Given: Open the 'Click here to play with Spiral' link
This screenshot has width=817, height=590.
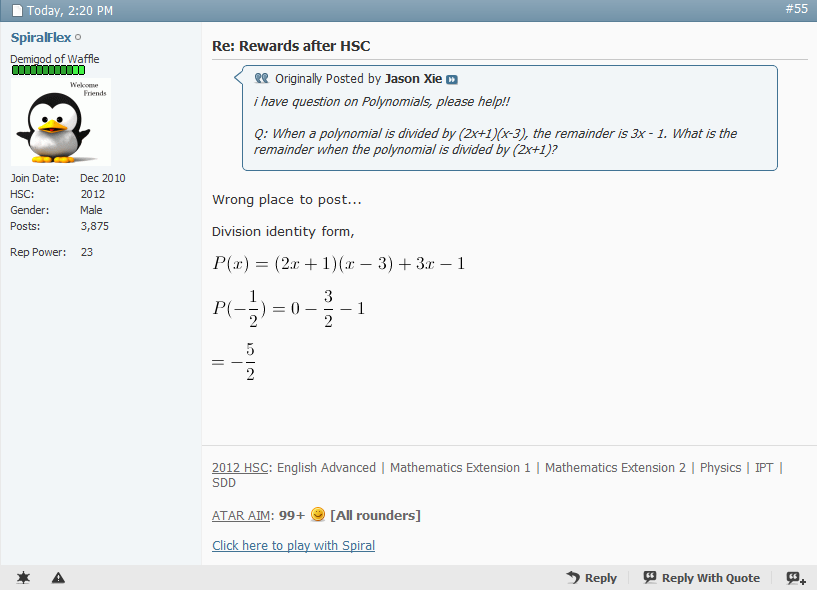Looking at the screenshot, I should coord(293,545).
